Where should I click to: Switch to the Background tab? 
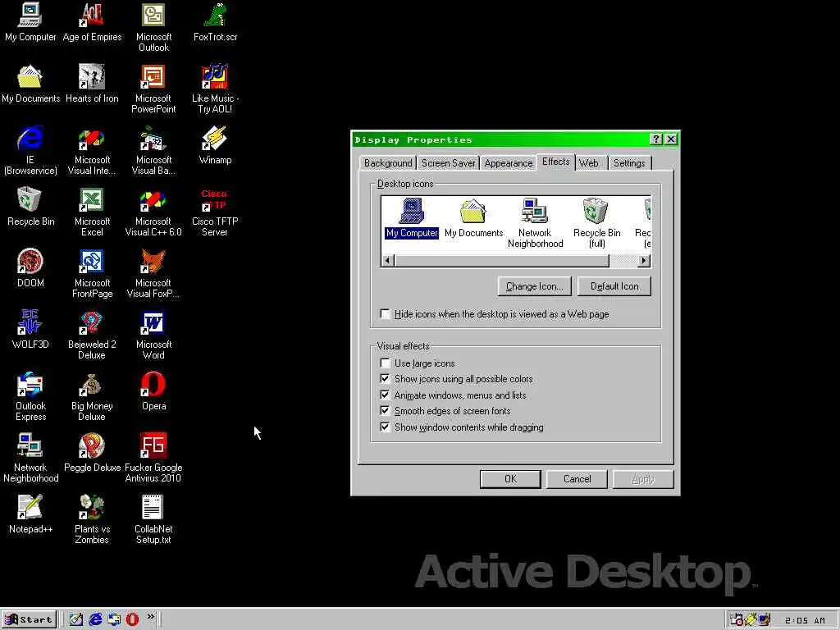pos(388,163)
